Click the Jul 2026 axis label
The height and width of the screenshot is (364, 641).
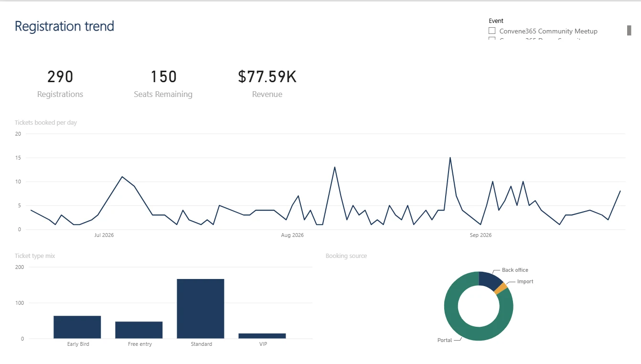(x=104, y=235)
